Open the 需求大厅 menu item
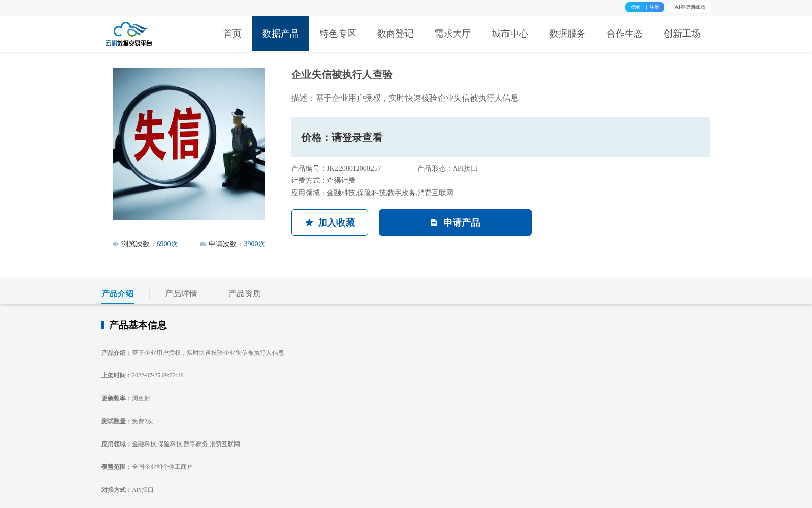Viewport: 812px width, 508px height. (x=452, y=34)
